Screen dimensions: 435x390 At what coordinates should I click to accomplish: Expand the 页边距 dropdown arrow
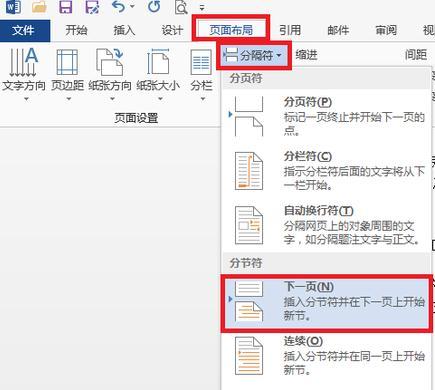click(69, 99)
